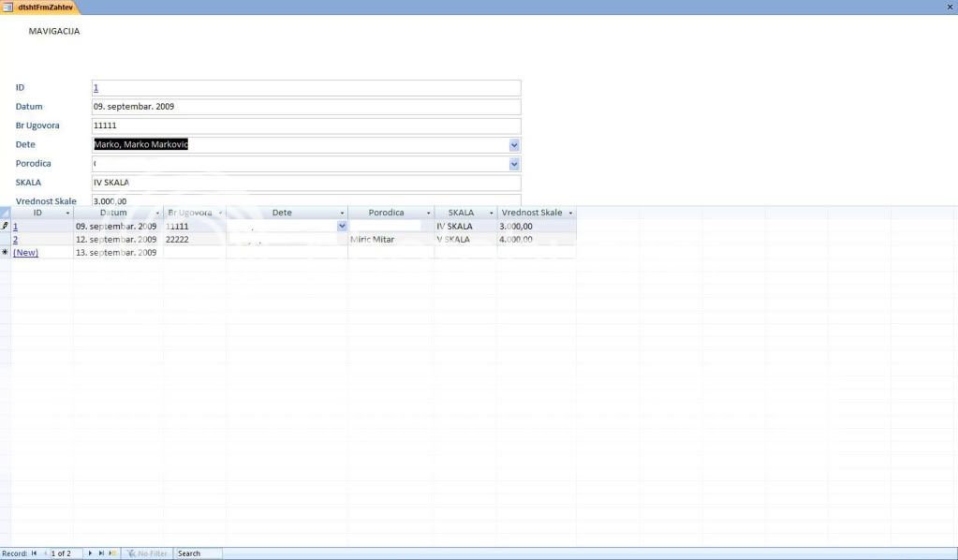Expand Dete dropdown in first datasheet row
The width and height of the screenshot is (958, 560).
click(342, 226)
